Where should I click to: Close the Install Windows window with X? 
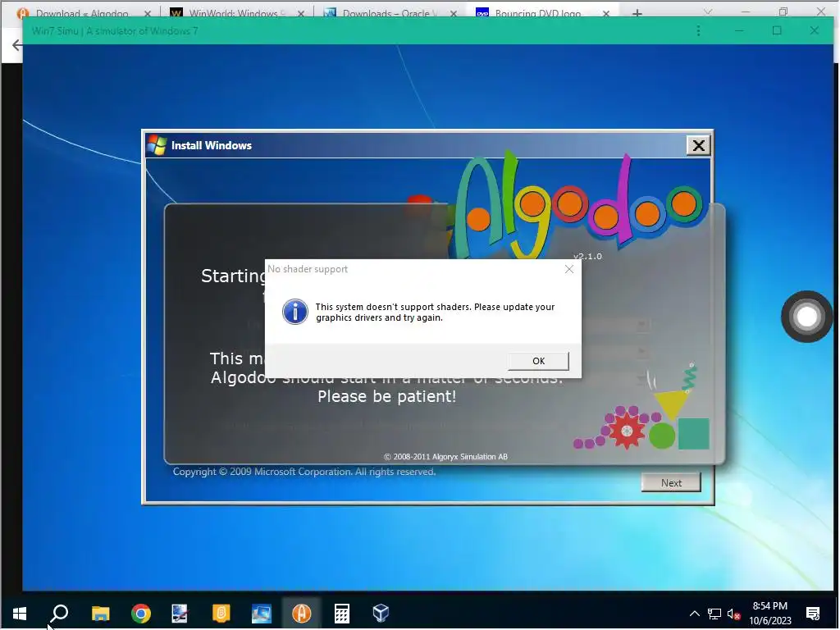699,145
